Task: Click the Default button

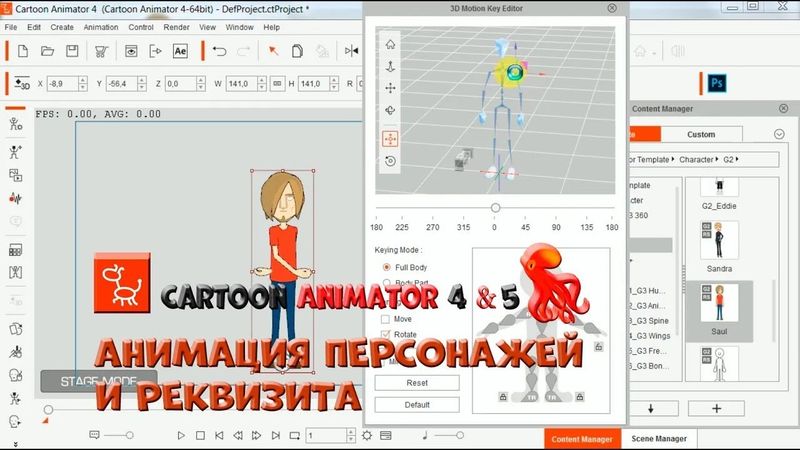Action: coord(417,405)
